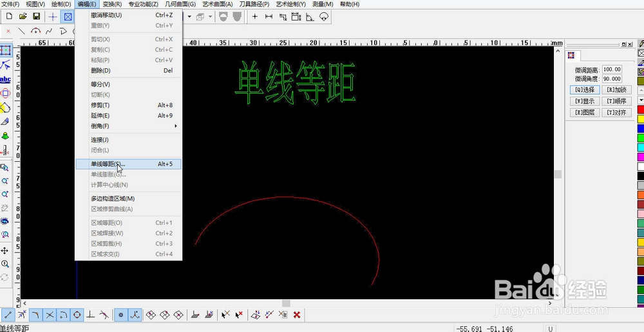The width and height of the screenshot is (644, 332).
Task: Click the zoom window magnifier icon
Action: [x=5, y=167]
